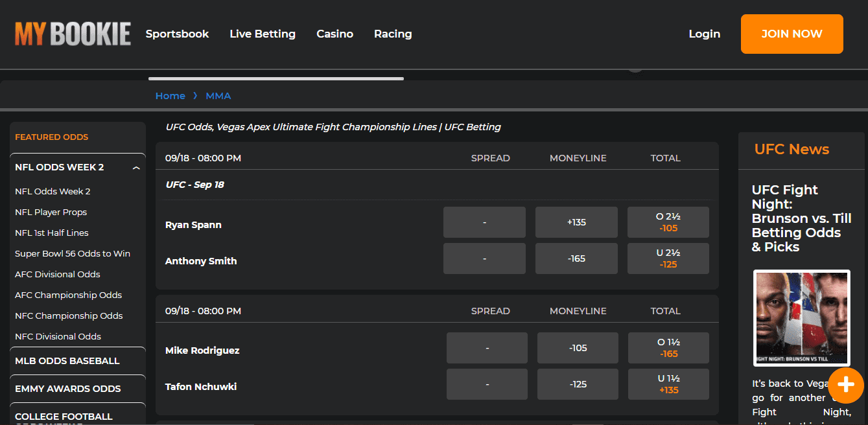Go to Live Betting page
The width and height of the screenshot is (868, 425).
coord(263,34)
